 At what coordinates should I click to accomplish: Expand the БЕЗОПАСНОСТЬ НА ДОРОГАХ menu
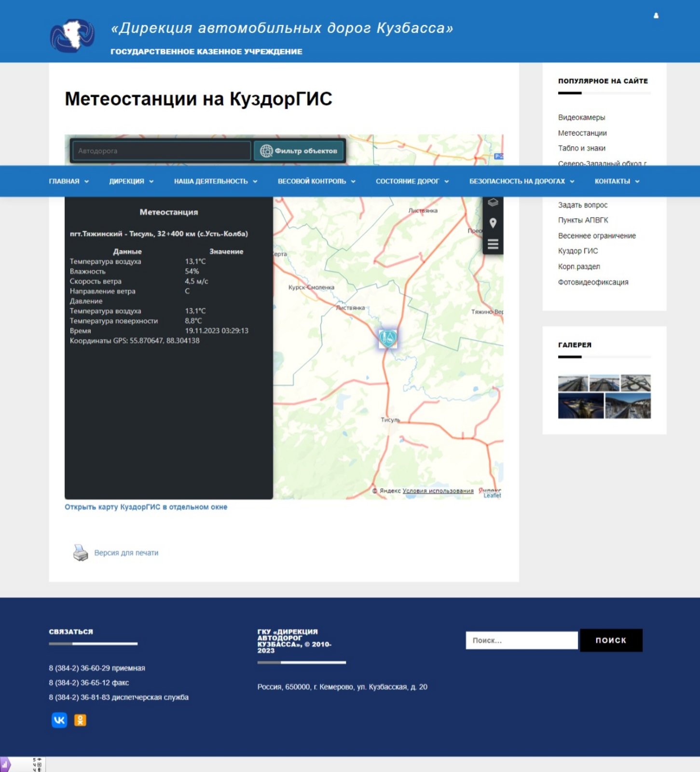[x=522, y=181]
